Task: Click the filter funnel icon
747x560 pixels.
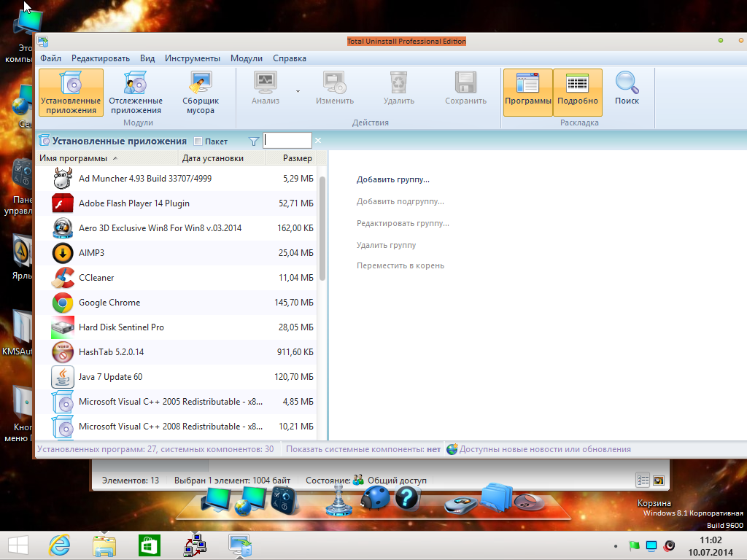Action: click(x=254, y=141)
